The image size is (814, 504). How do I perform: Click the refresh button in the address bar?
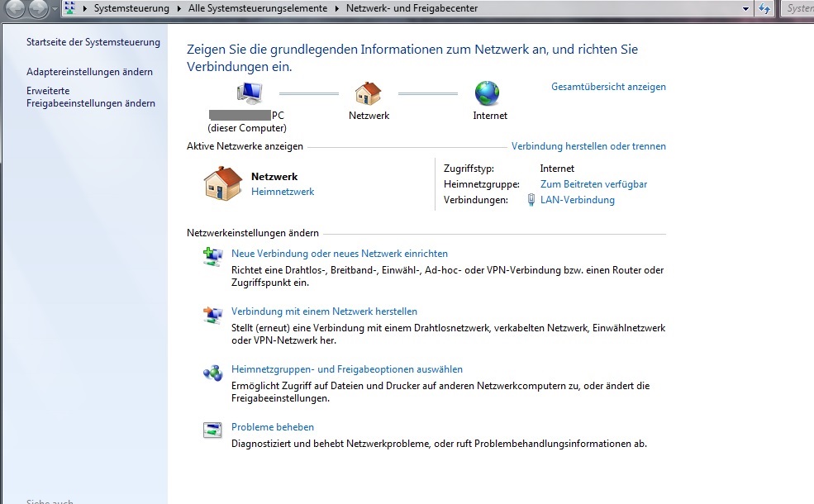tap(764, 8)
